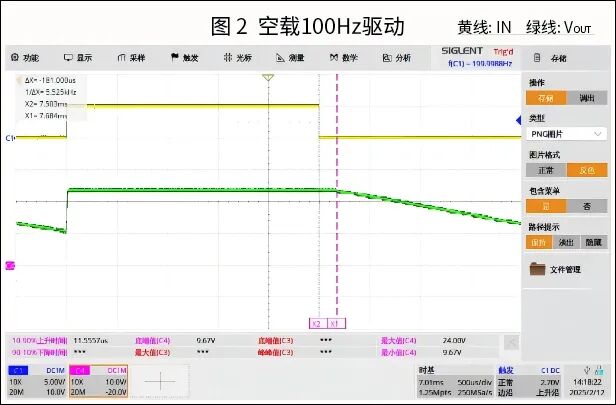
Task: Open the 触发 trigger info box
Action: [x=529, y=381]
